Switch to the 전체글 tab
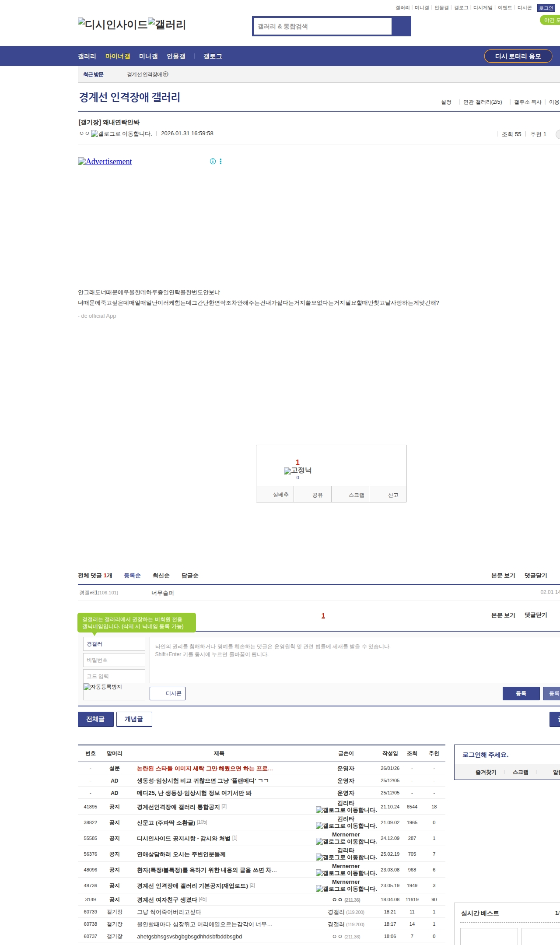The width and height of the screenshot is (560, 945). [x=95, y=719]
